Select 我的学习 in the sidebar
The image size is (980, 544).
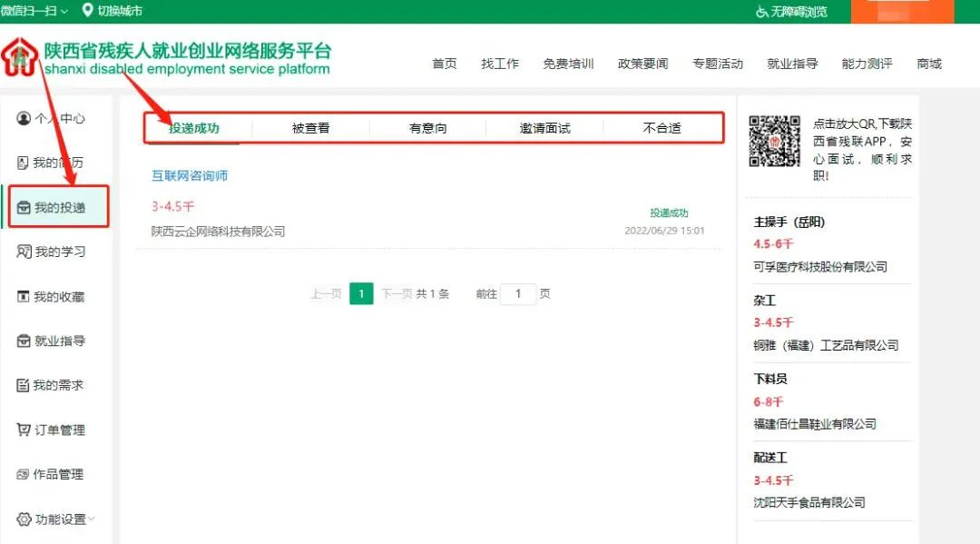(50, 251)
